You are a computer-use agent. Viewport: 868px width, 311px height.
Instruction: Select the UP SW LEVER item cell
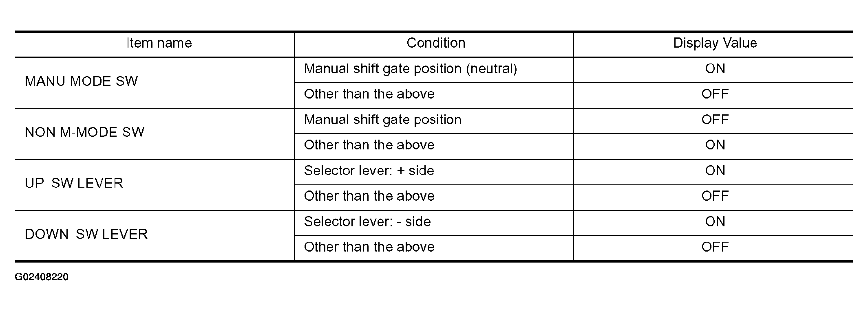74,183
